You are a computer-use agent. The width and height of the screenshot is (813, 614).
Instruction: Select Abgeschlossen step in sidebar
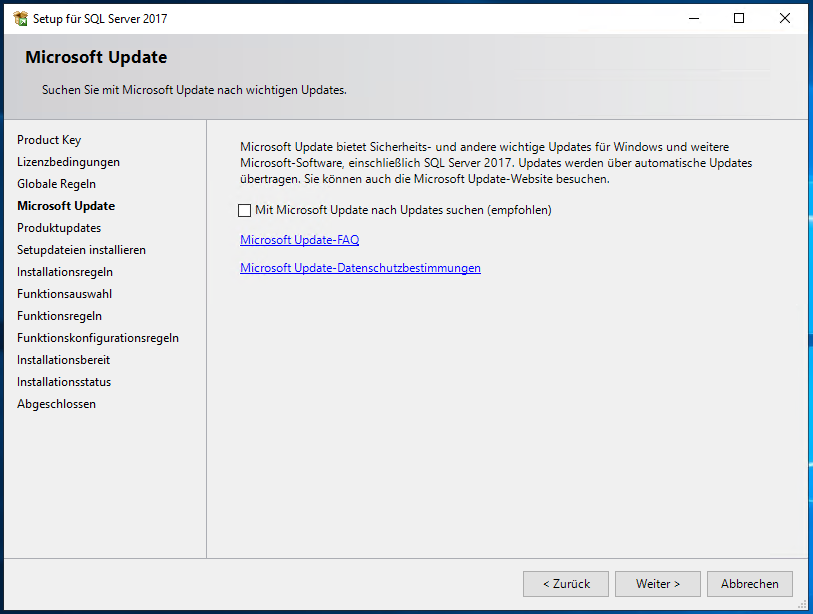point(56,404)
